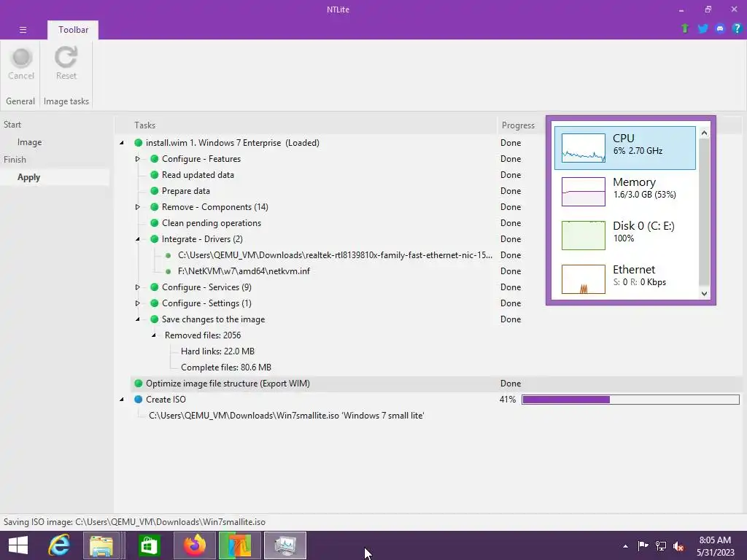This screenshot has height=560, width=747.
Task: Click the Progress column header
Action: [518, 125]
